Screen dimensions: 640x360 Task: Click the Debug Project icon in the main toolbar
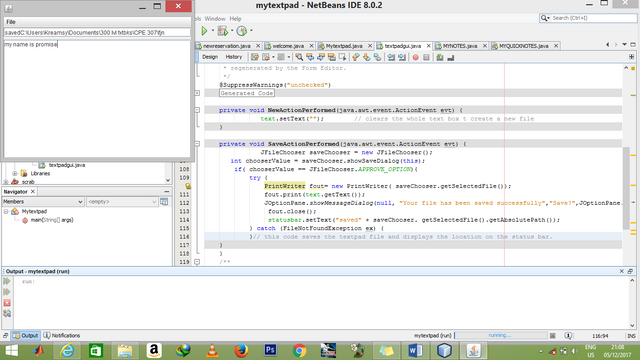click(222, 31)
